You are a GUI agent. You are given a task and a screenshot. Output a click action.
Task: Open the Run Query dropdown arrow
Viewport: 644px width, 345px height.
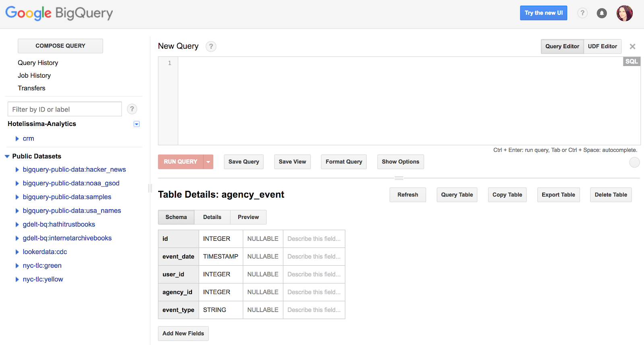coord(208,162)
